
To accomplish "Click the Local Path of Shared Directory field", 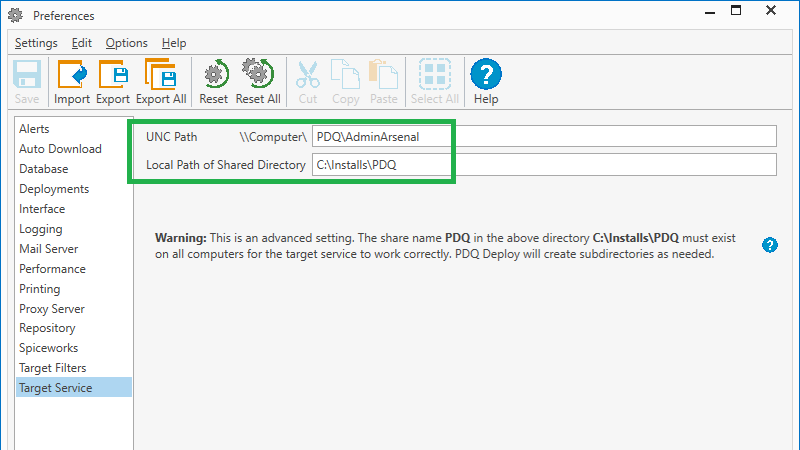I will tap(543, 164).
